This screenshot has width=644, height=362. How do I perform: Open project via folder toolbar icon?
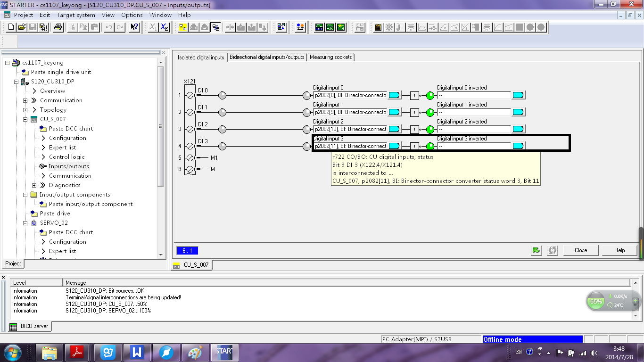pos(22,27)
